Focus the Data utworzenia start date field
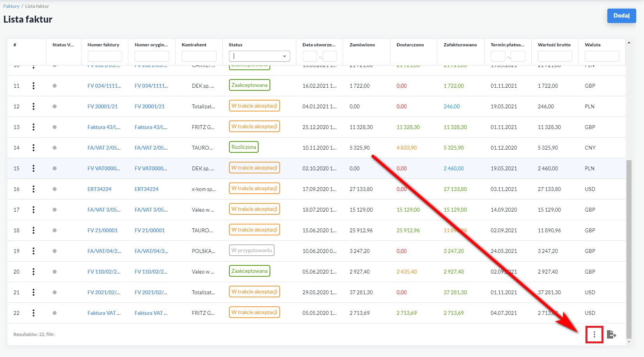Viewport: 644px width, 357px height. (x=310, y=56)
